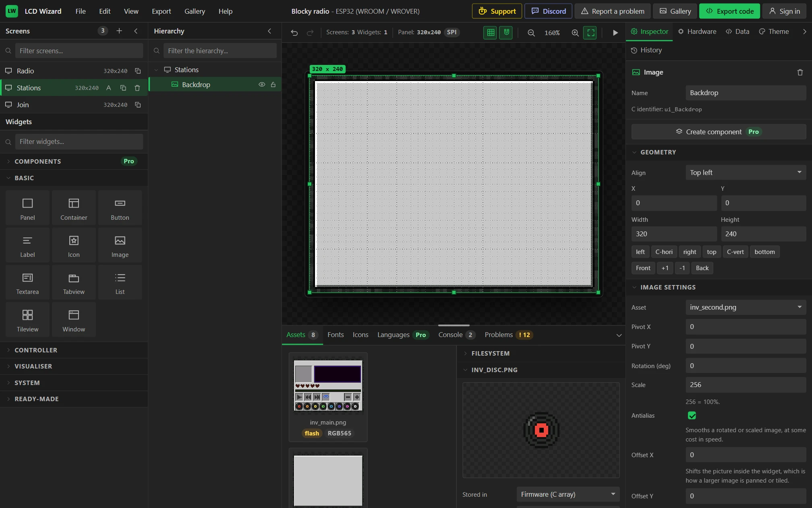Lock the Backdrop widget
Screen dimensions: 812x508
273,84
